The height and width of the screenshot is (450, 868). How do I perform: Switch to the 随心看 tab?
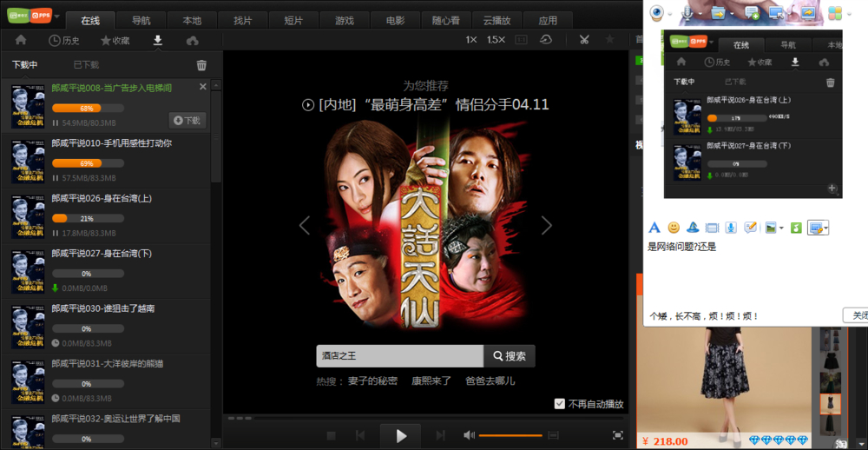[x=446, y=21]
